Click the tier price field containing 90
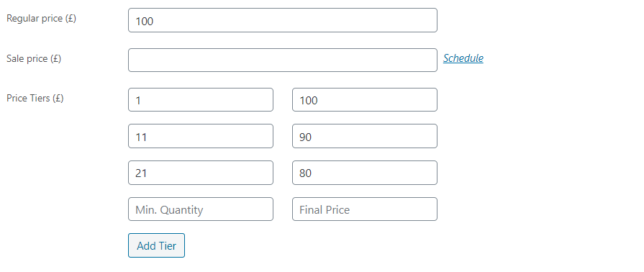 tap(365, 136)
